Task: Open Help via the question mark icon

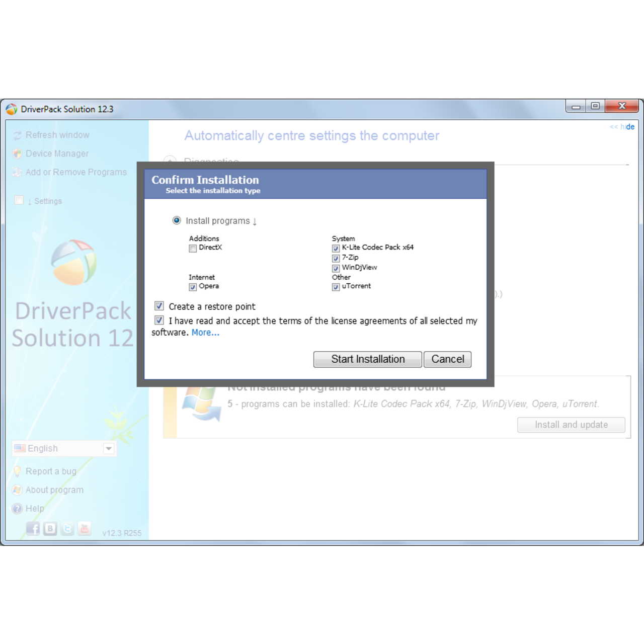Action: 17,508
